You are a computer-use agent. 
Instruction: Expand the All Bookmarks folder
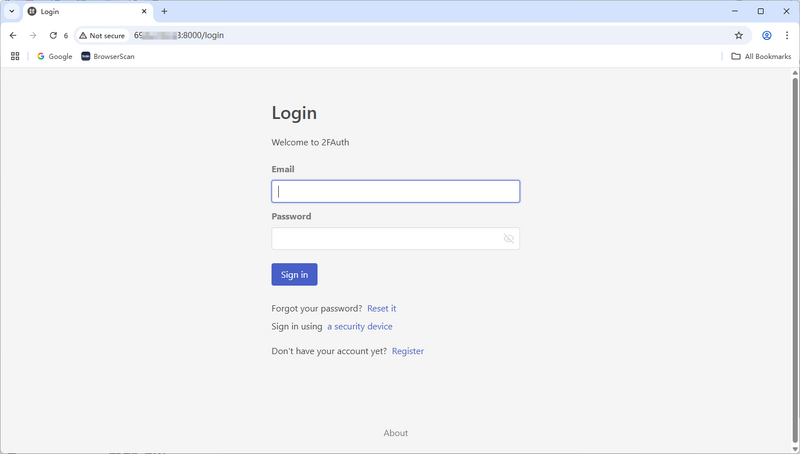pos(761,56)
